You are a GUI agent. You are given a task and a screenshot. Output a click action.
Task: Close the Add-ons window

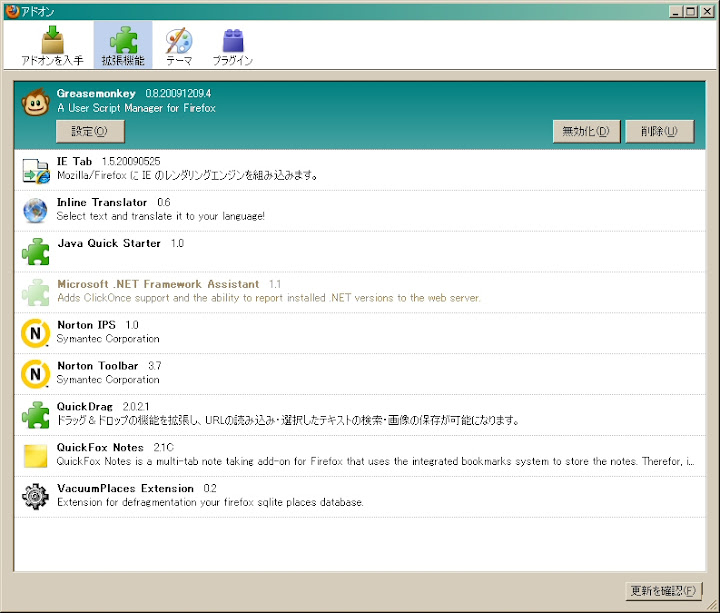[x=706, y=11]
